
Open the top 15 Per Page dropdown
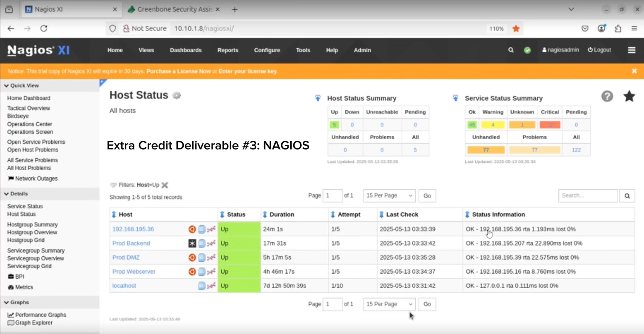[389, 196]
